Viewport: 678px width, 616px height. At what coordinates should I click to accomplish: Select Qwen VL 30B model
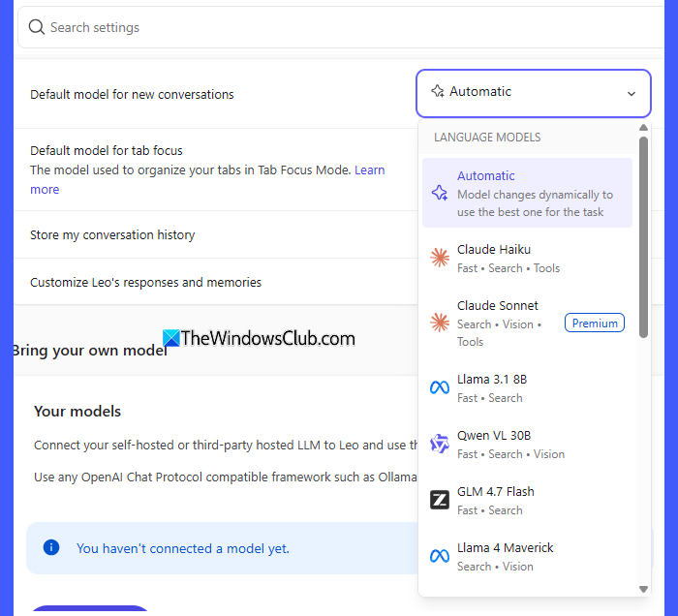point(527,444)
